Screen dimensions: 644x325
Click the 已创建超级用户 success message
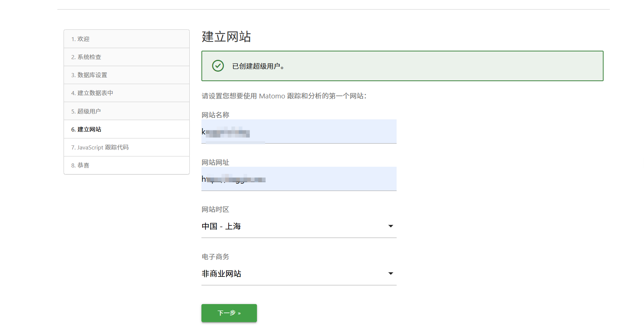(258, 66)
